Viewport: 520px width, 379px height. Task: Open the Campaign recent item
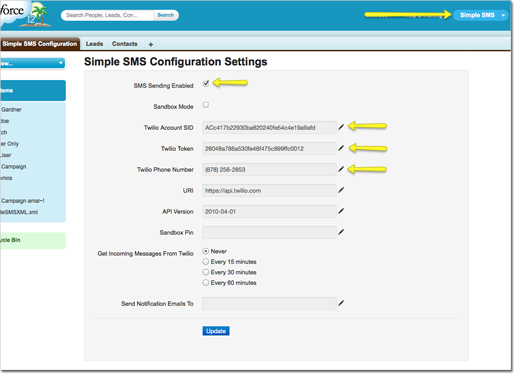click(x=13, y=166)
